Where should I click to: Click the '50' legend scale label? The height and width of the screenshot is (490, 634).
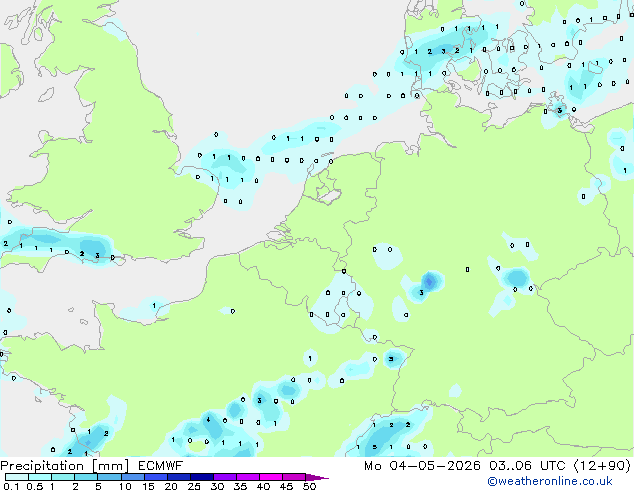point(309,486)
